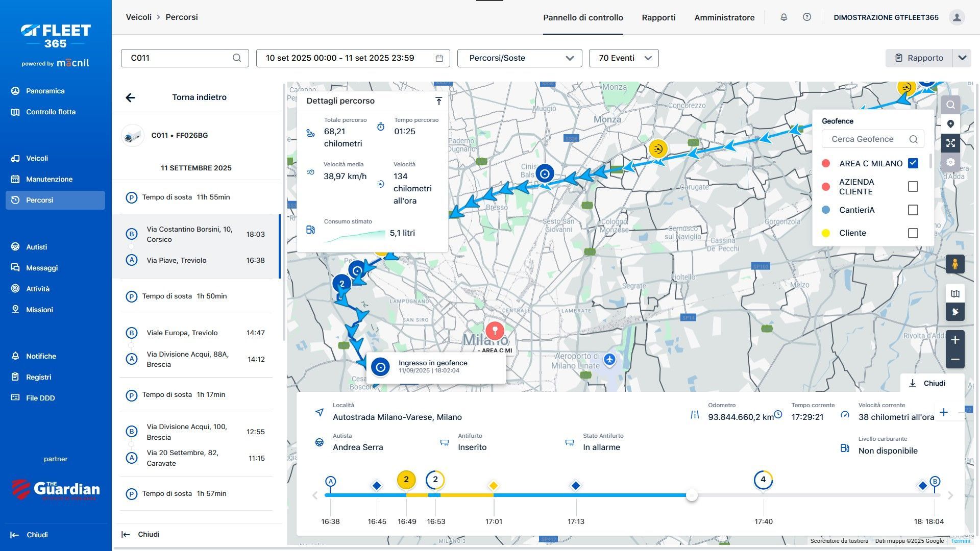The image size is (980, 551).
Task: Click the yellow speeding event marker near Cinisello
Action: [658, 149]
